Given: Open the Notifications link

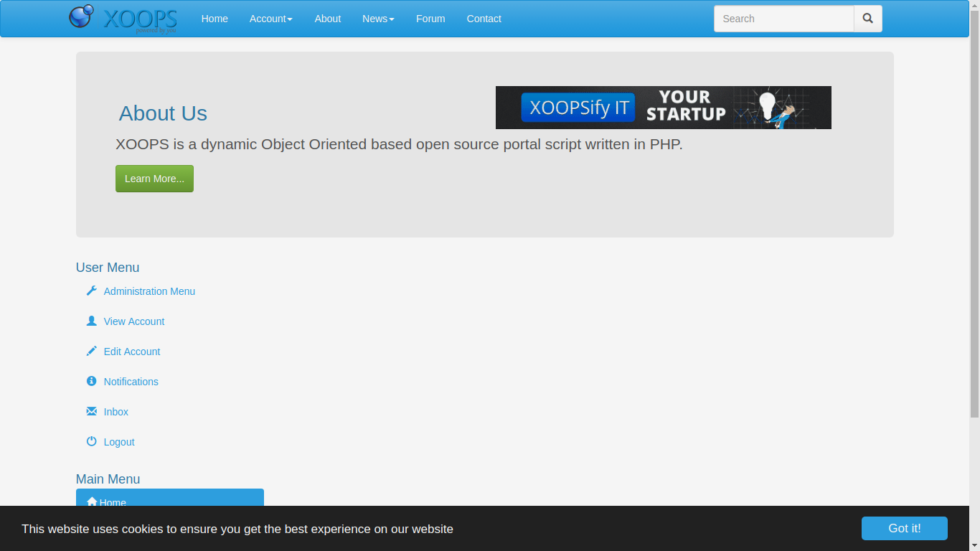Looking at the screenshot, I should point(131,382).
